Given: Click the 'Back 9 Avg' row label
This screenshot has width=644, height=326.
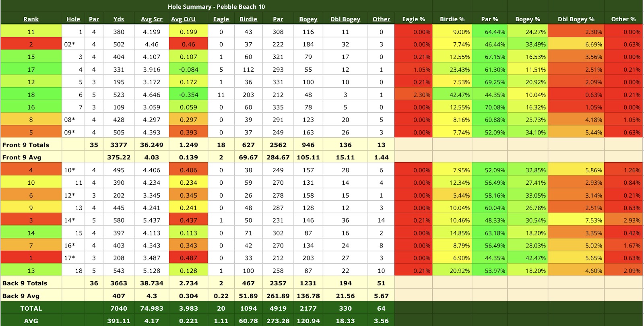Looking at the screenshot, I should pos(21,296).
